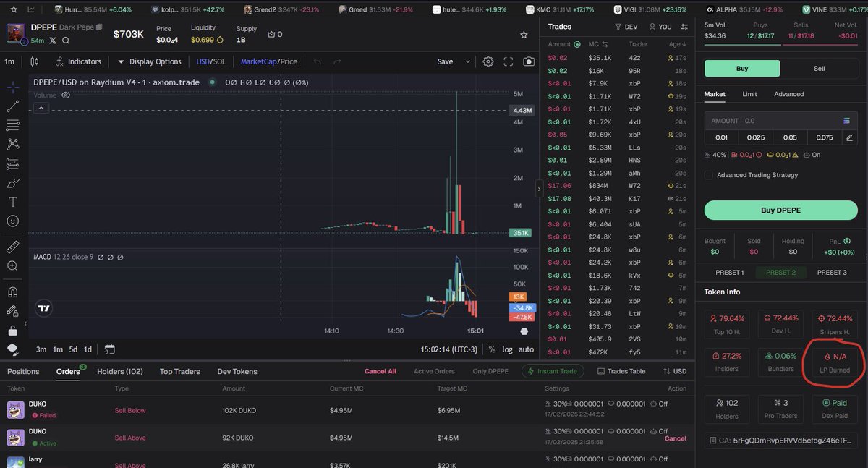The width and height of the screenshot is (868, 468).
Task: Toggle Volume indicator visibility eye
Action: [x=66, y=95]
